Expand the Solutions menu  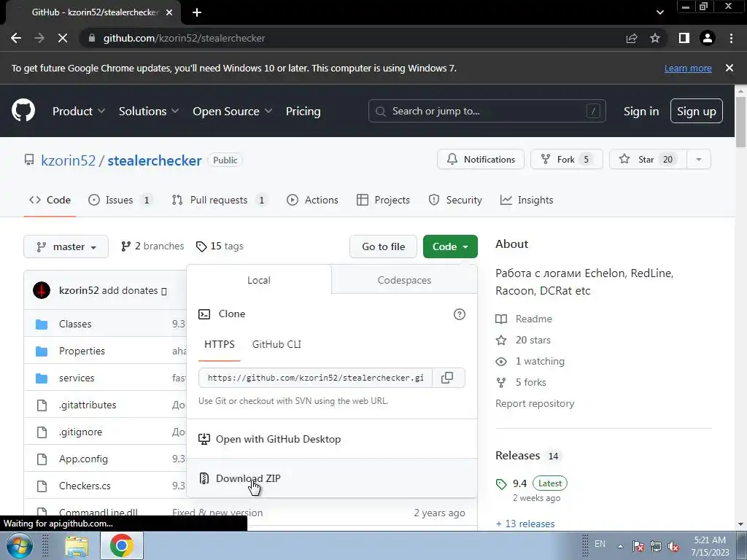tap(149, 111)
